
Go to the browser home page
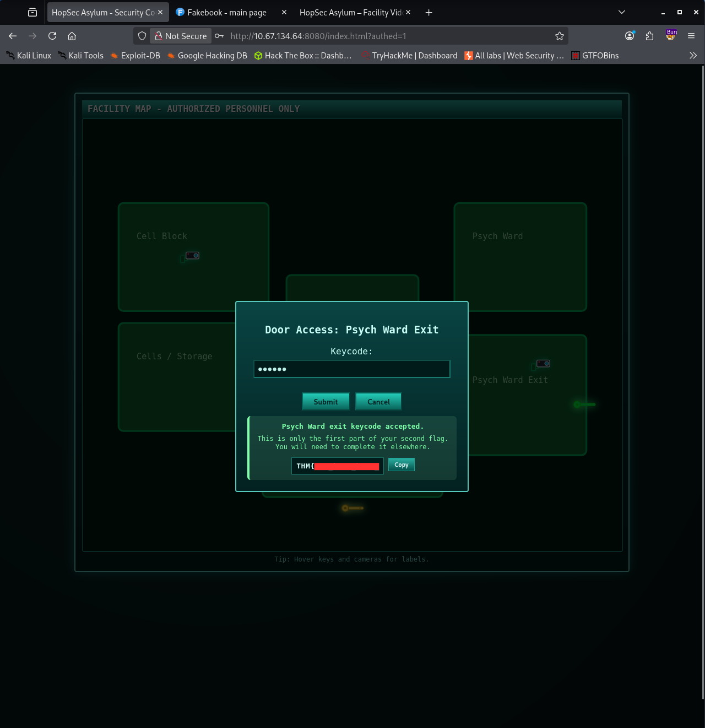pyautogui.click(x=72, y=36)
